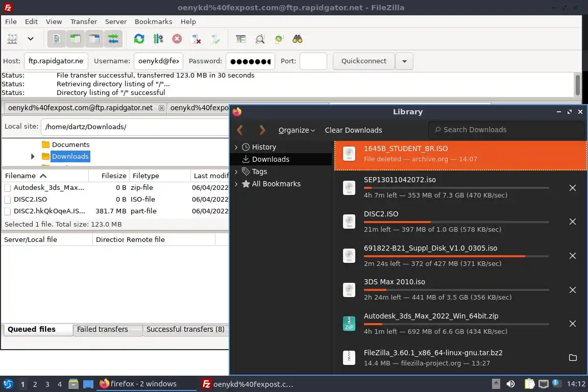The height and width of the screenshot is (392, 588).
Task: Open firefox windows from taskbar
Action: point(146,384)
